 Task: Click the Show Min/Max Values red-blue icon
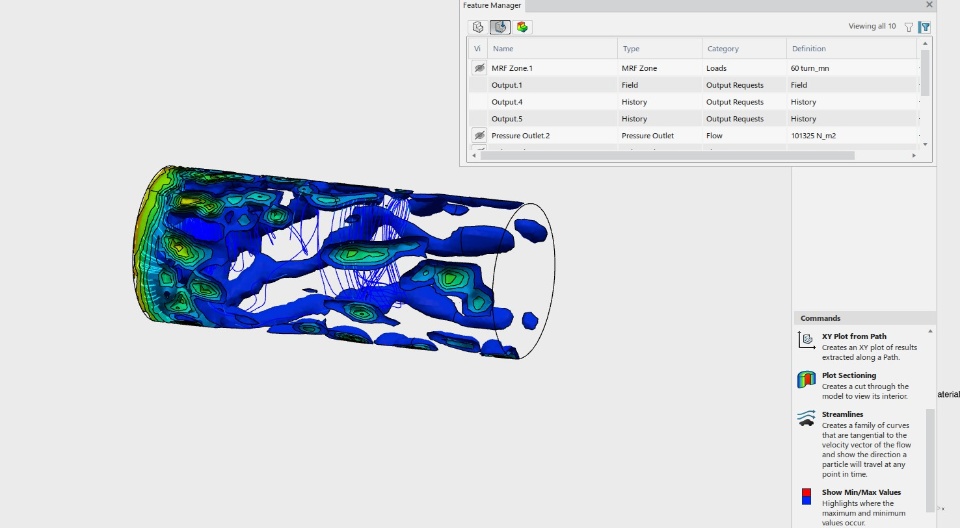click(806, 496)
